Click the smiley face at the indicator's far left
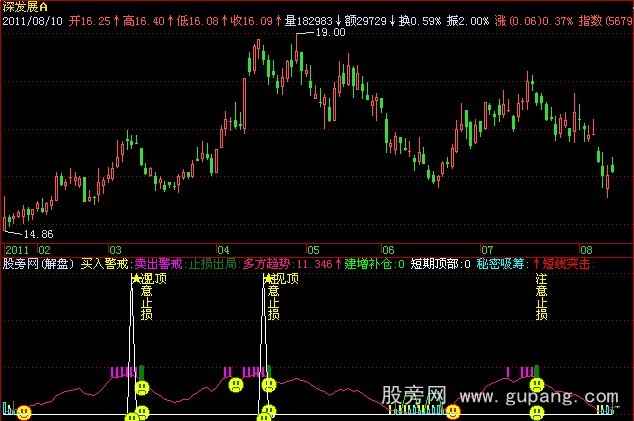634x421 pixels. 23,412
